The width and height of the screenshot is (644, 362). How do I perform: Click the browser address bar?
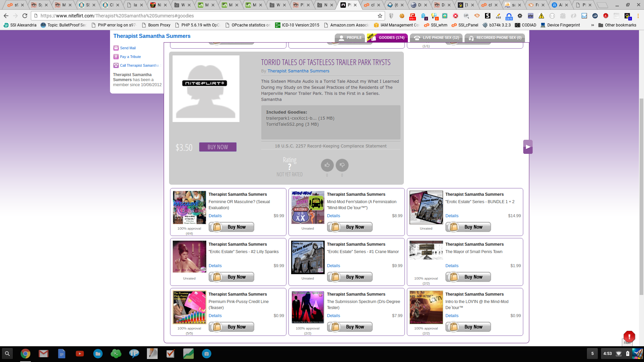click(201, 16)
